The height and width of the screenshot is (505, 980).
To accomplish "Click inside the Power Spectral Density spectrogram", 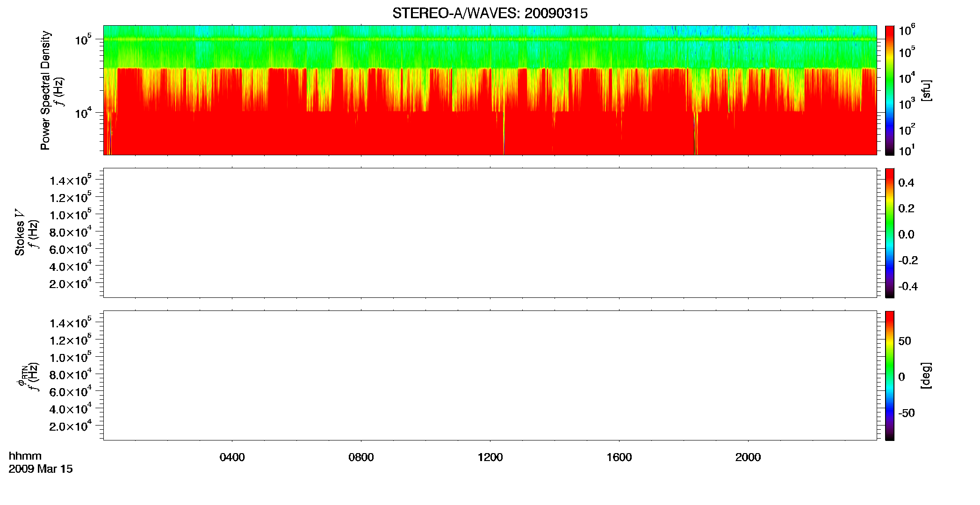I will tap(490, 90).
